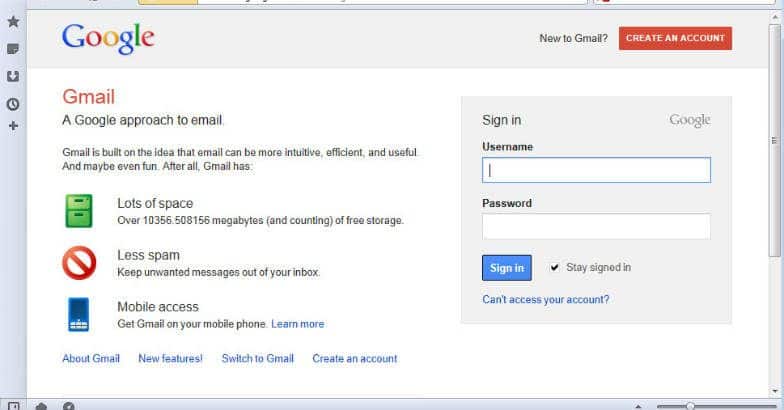Viewport: 784px width, 410px height.
Task: Click the 'Password' field label
Action: point(507,204)
